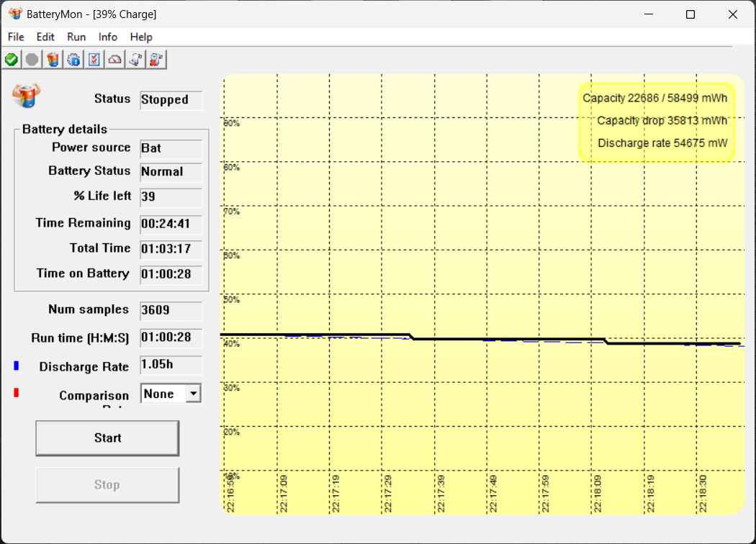Click the Time Remaining value field
756x544 pixels.
(x=171, y=224)
